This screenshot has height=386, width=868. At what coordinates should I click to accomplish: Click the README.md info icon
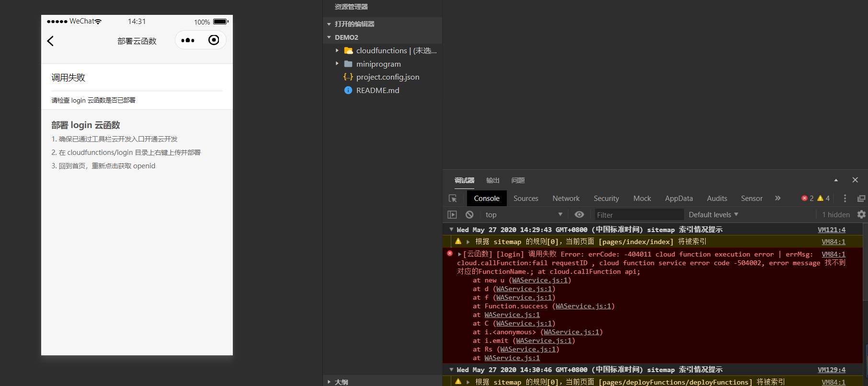[x=348, y=90]
